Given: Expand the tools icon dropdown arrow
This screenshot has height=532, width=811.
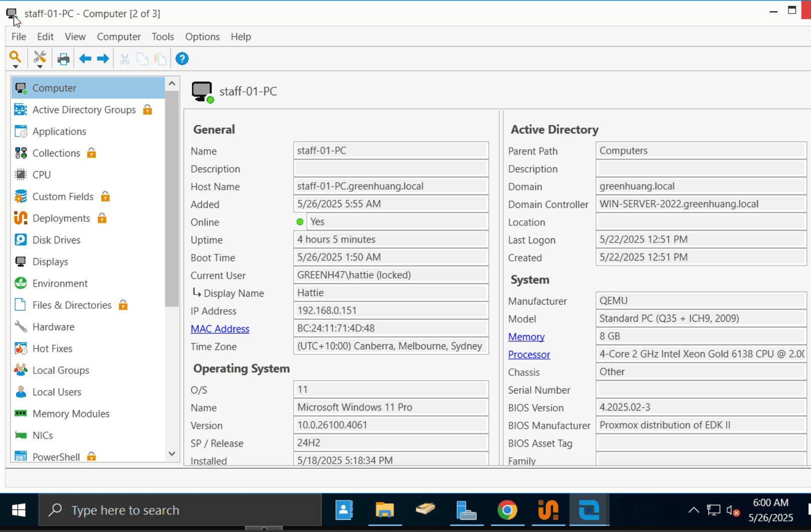Looking at the screenshot, I should (40, 67).
